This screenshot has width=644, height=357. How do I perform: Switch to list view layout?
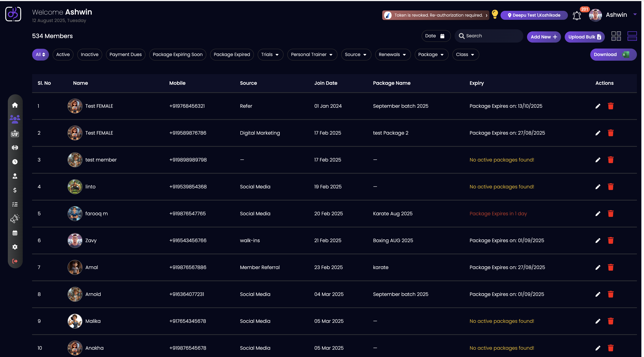[632, 36]
